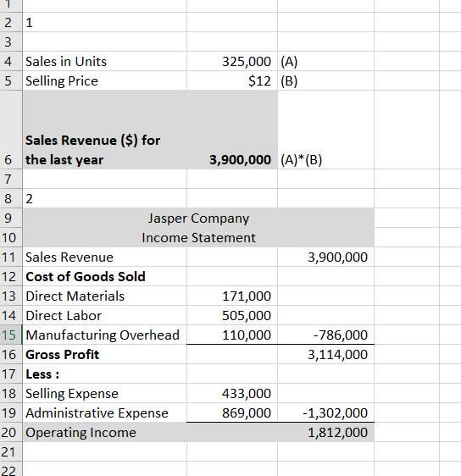Select row 21 using its row number
The height and width of the screenshot is (476, 461).
(x=11, y=451)
